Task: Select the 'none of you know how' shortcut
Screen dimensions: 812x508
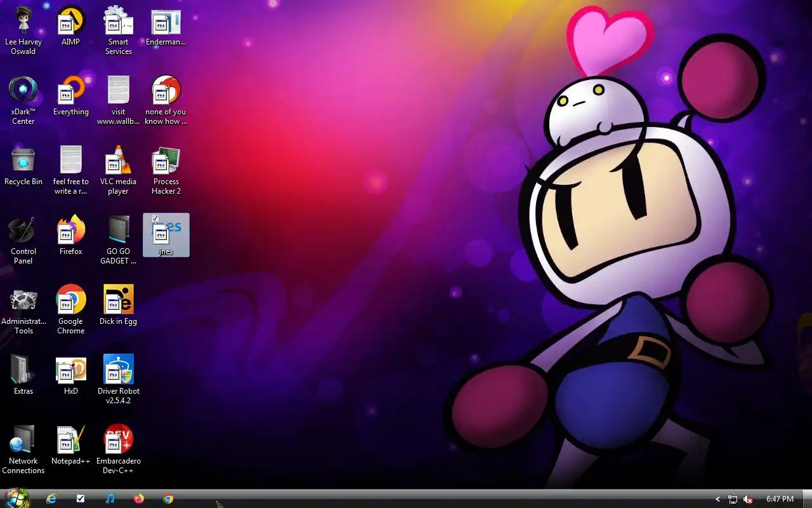Action: pos(166,100)
